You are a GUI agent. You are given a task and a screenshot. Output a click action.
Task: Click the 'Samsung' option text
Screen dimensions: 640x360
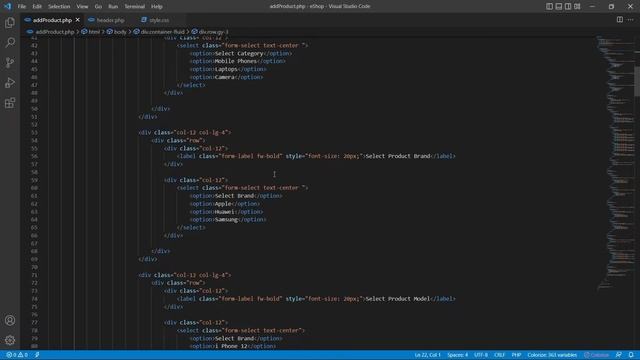pos(226,220)
